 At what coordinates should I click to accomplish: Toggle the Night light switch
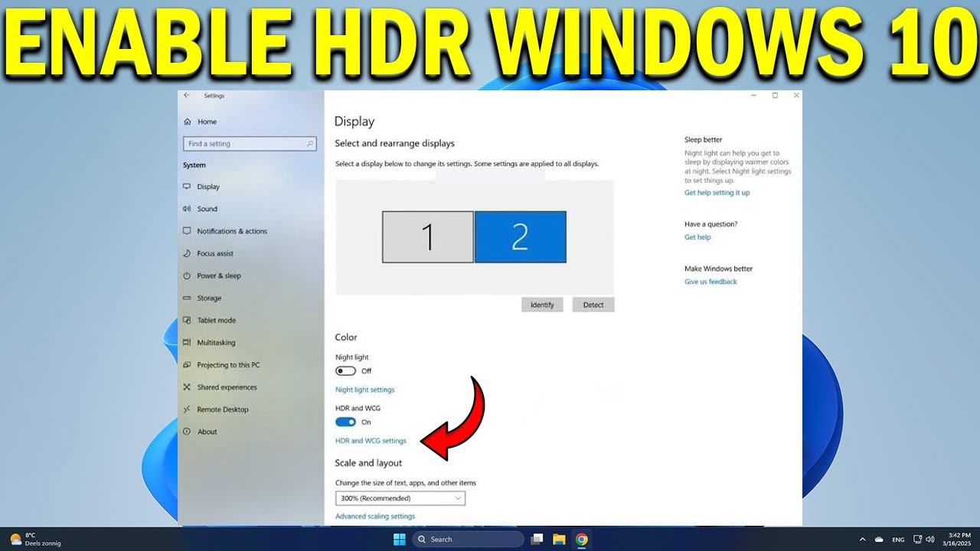tap(345, 371)
